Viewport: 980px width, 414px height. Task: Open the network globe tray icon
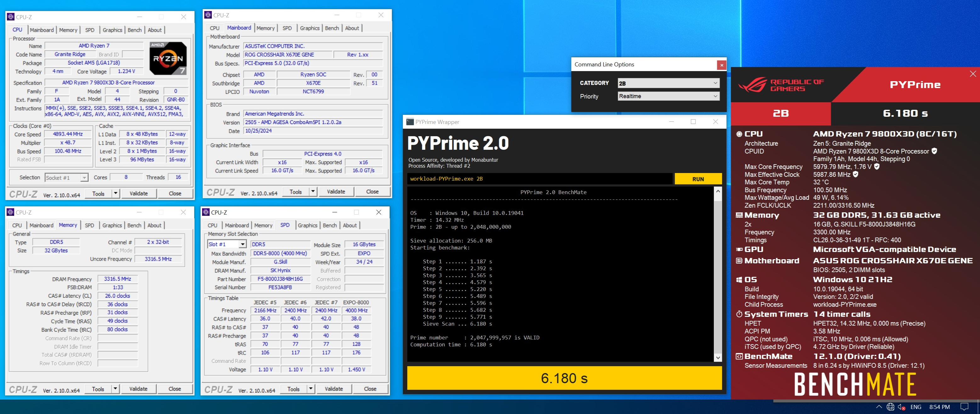pos(890,407)
